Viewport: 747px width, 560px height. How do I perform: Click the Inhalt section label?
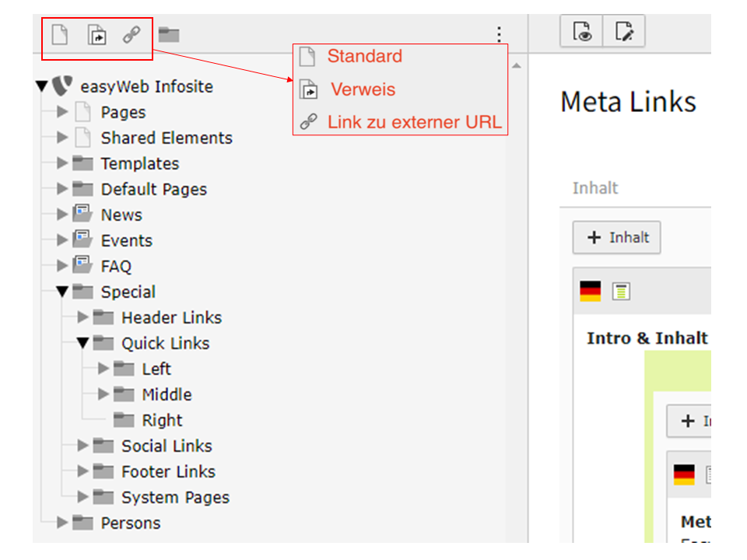click(x=594, y=187)
